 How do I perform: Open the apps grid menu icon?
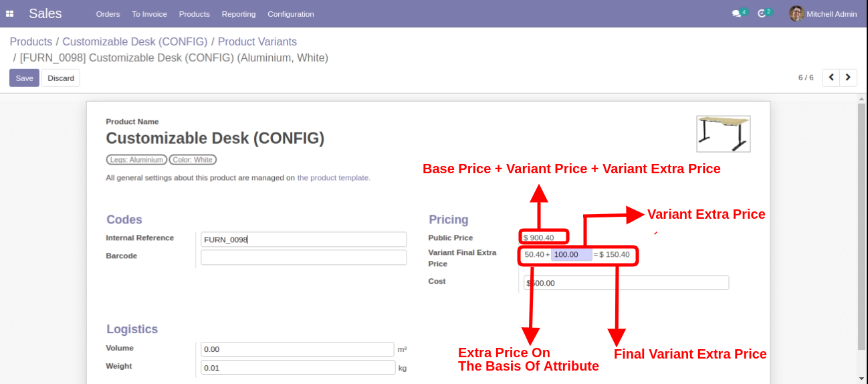(10, 14)
